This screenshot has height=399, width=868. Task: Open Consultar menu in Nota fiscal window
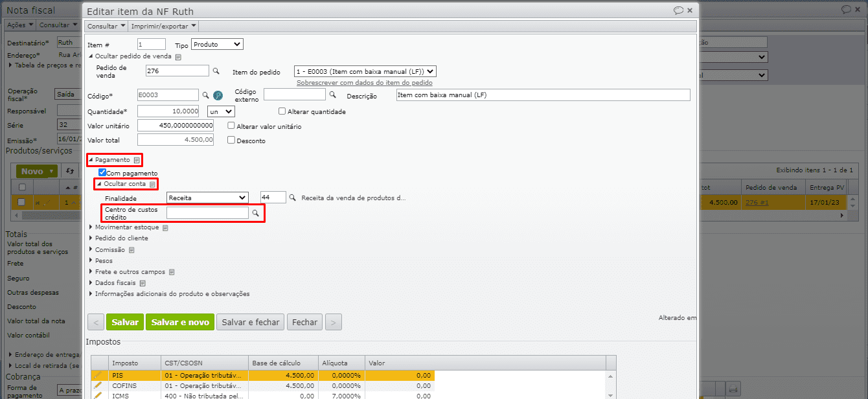point(57,25)
